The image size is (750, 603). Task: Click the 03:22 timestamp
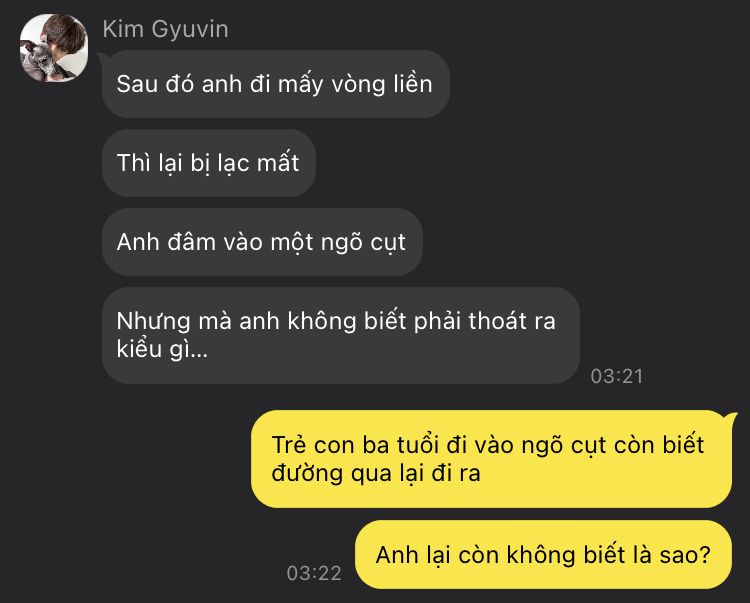[x=314, y=573]
